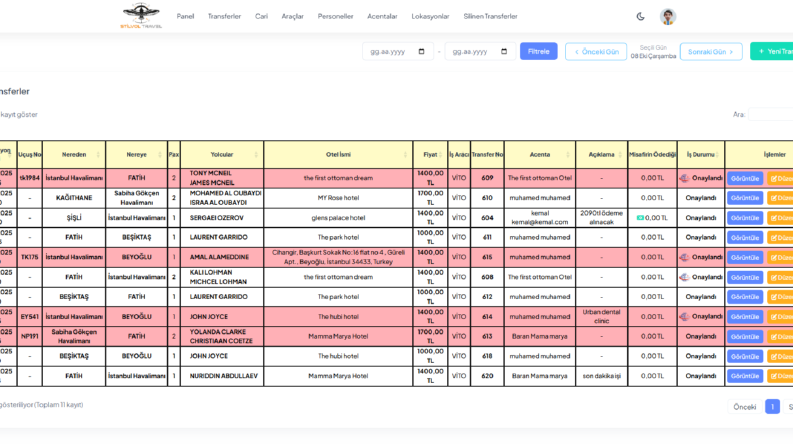Image resolution: width=793 pixels, height=446 pixels.
Task: Click Urban dental clinic note cell
Action: [x=601, y=317]
